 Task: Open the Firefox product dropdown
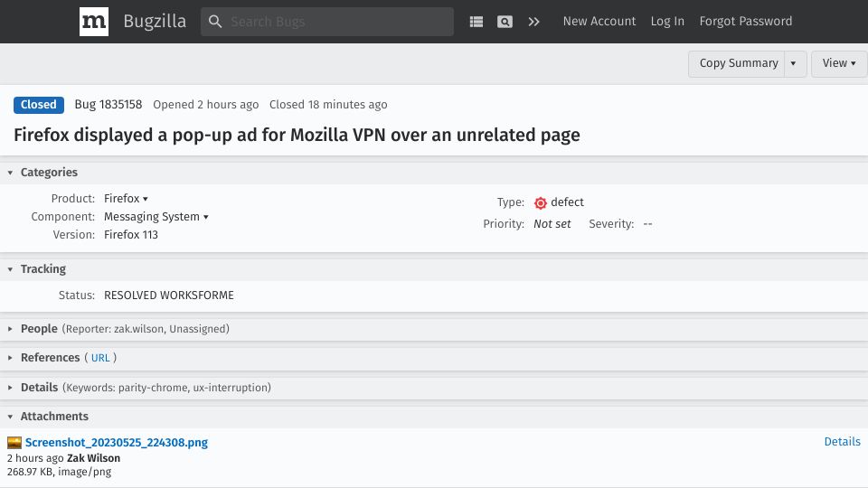[x=126, y=198]
